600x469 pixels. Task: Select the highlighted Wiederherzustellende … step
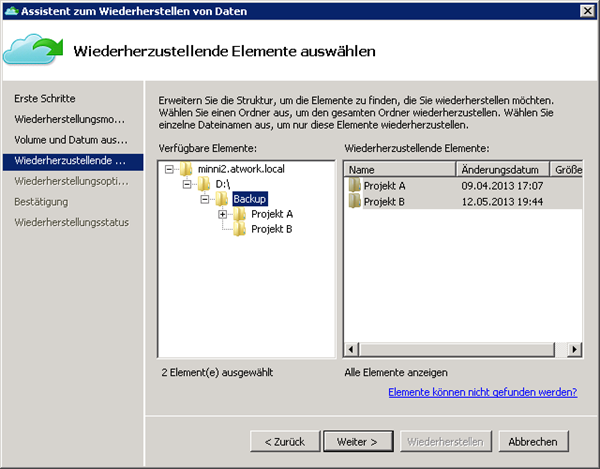pos(73,162)
